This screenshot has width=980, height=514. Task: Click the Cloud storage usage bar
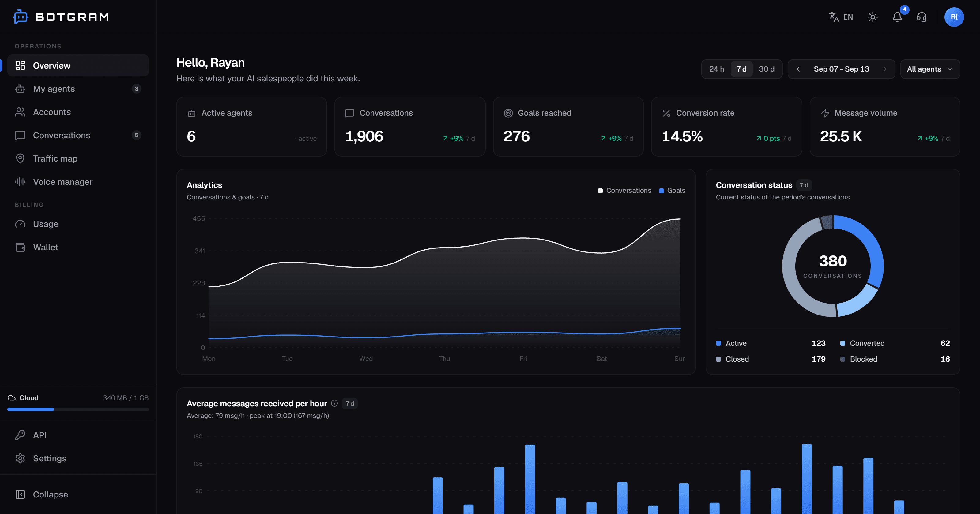[x=78, y=409]
